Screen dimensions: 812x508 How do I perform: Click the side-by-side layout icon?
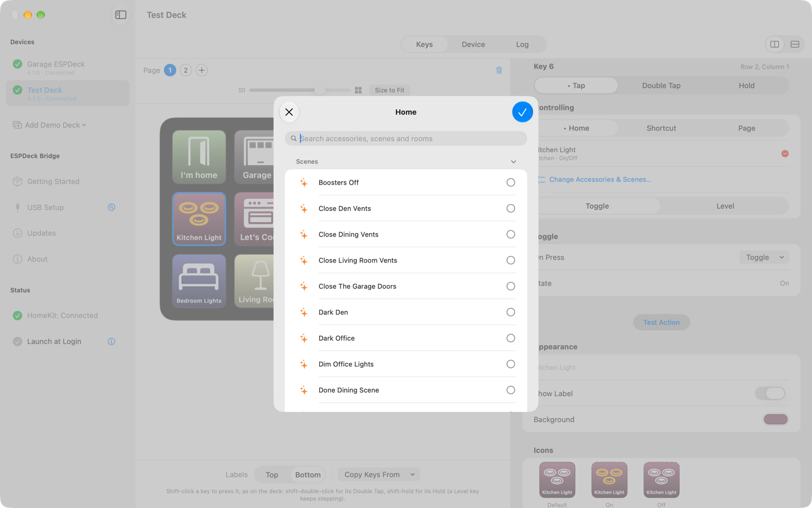click(x=775, y=44)
